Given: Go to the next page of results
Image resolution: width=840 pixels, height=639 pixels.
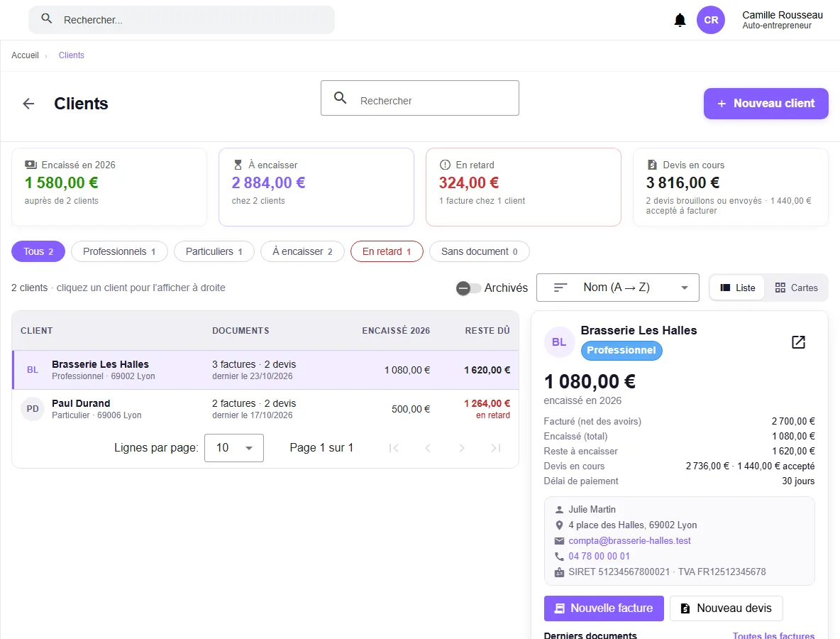Looking at the screenshot, I should [462, 448].
